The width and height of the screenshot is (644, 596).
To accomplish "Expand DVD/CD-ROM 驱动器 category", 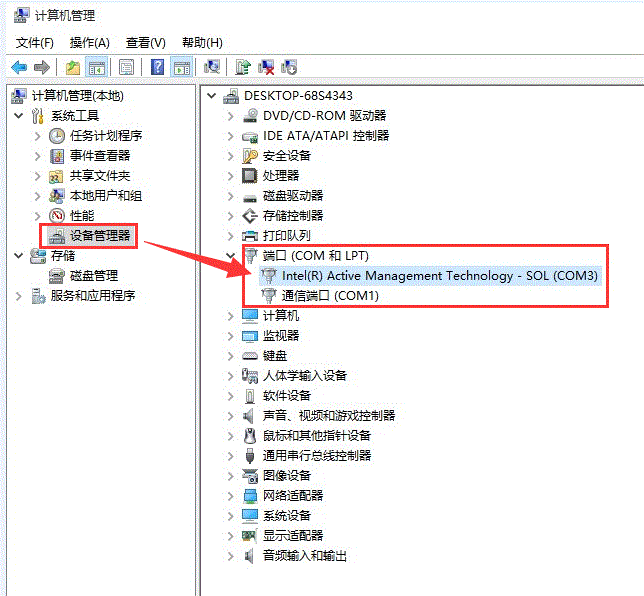I will (230, 116).
